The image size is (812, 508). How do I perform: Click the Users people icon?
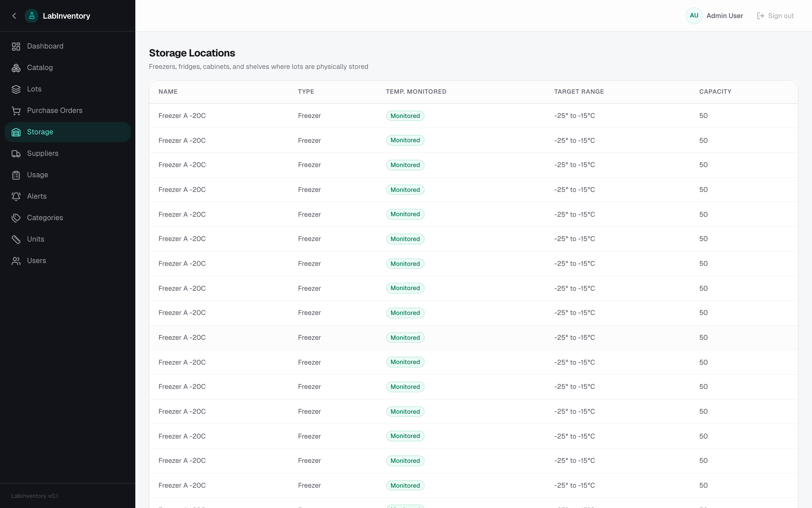(x=16, y=261)
